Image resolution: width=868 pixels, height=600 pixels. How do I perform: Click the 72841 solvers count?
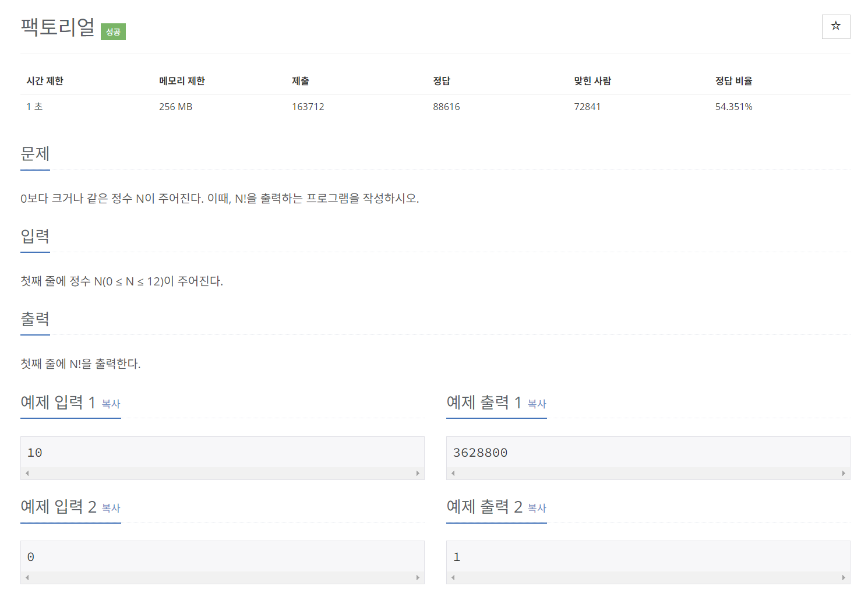tap(587, 106)
